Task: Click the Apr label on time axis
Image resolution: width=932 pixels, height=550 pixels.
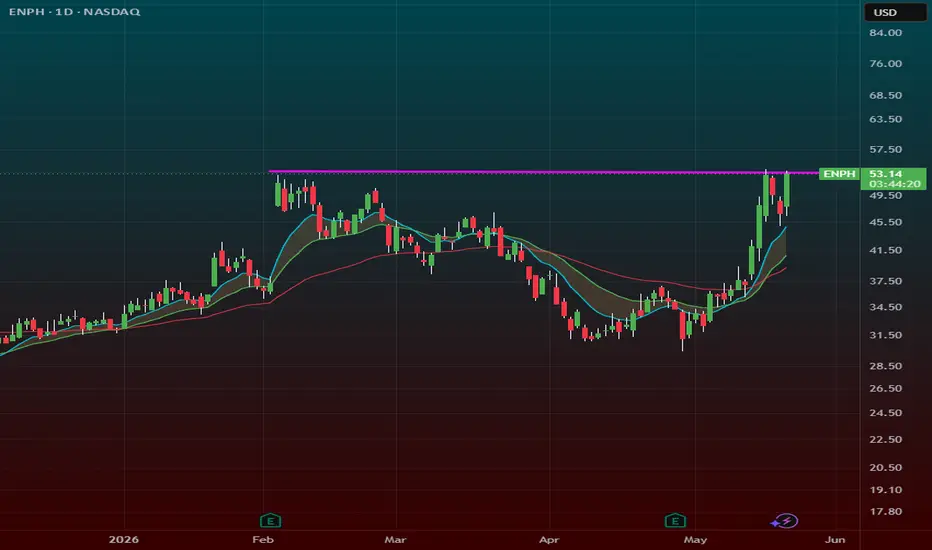Action: [549, 539]
